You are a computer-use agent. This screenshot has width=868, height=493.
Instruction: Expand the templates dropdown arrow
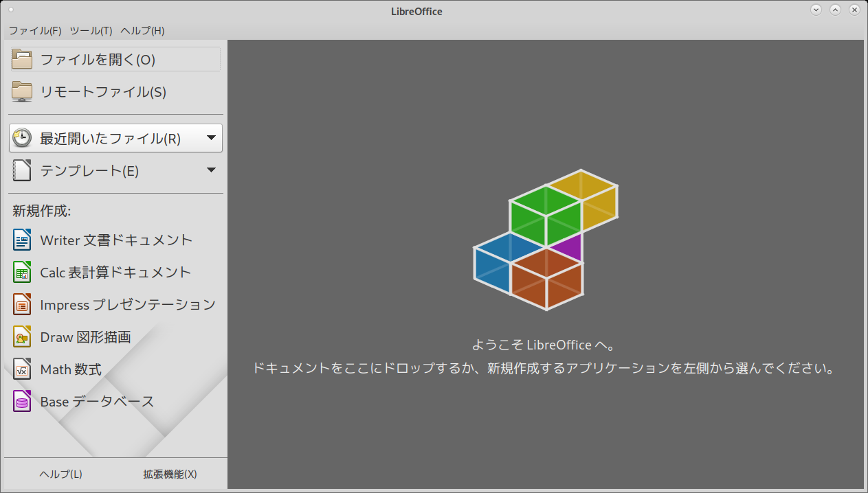click(x=212, y=170)
